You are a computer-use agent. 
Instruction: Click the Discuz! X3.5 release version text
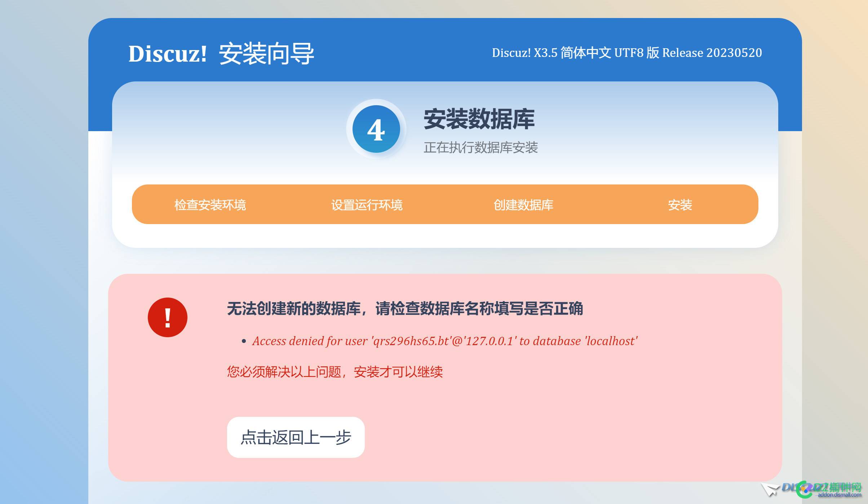coord(627,53)
